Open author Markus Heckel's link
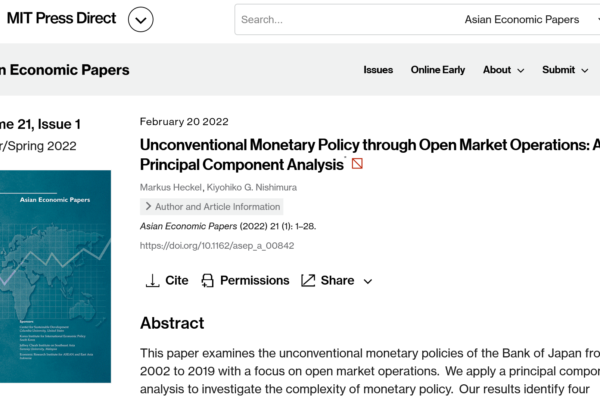This screenshot has height=400, width=600. (x=171, y=187)
